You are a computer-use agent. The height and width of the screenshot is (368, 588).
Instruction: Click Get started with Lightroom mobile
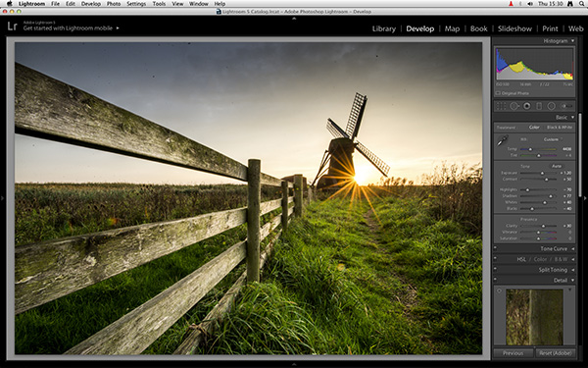(68, 28)
